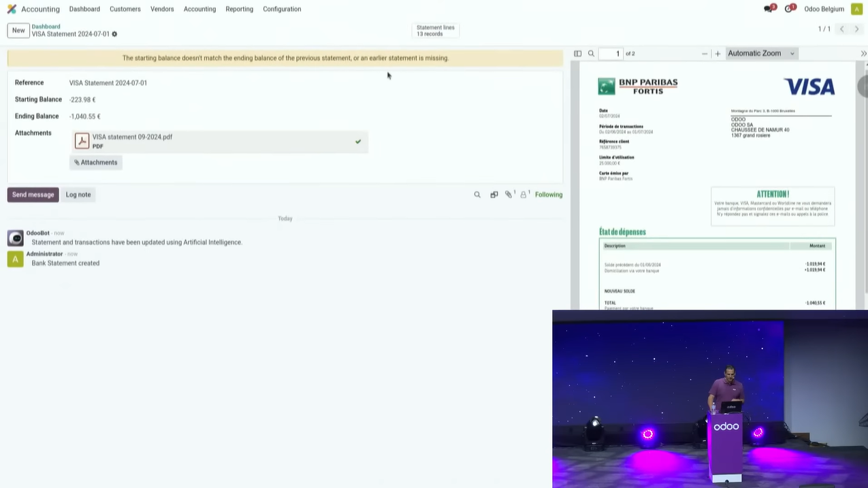868x488 pixels.
Task: Click the Attachments upload button
Action: coord(96,163)
